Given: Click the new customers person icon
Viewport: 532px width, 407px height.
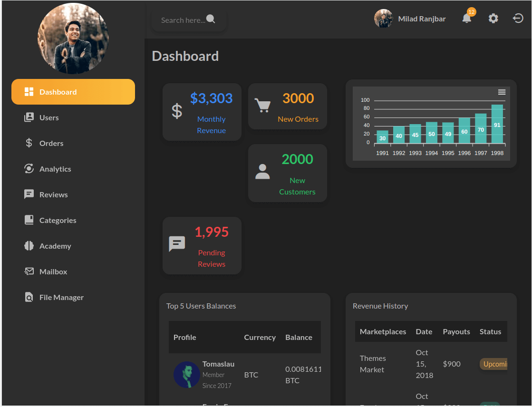Looking at the screenshot, I should pos(262,172).
